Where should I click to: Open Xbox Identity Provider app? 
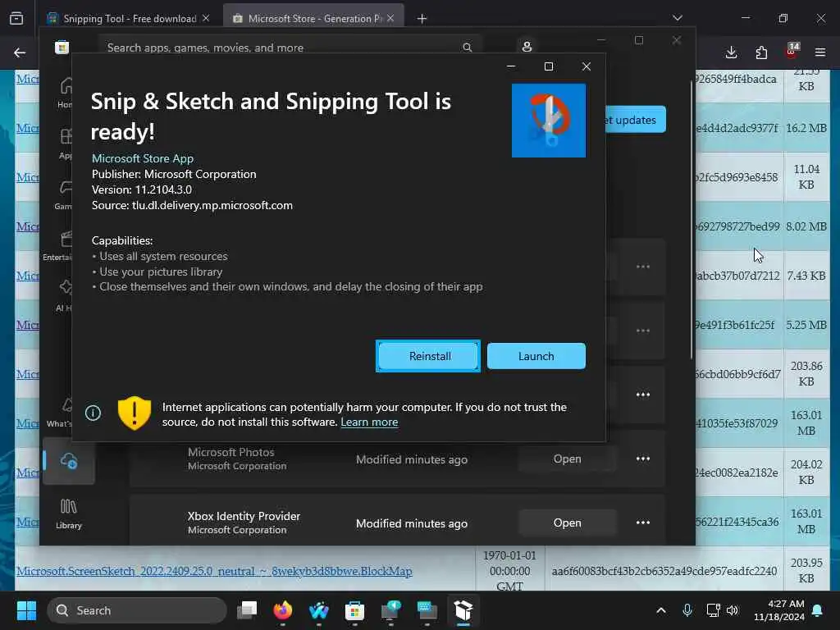(568, 523)
